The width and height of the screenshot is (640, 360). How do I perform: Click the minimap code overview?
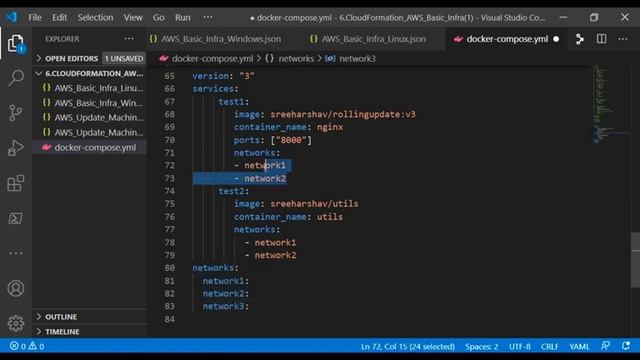(610, 104)
